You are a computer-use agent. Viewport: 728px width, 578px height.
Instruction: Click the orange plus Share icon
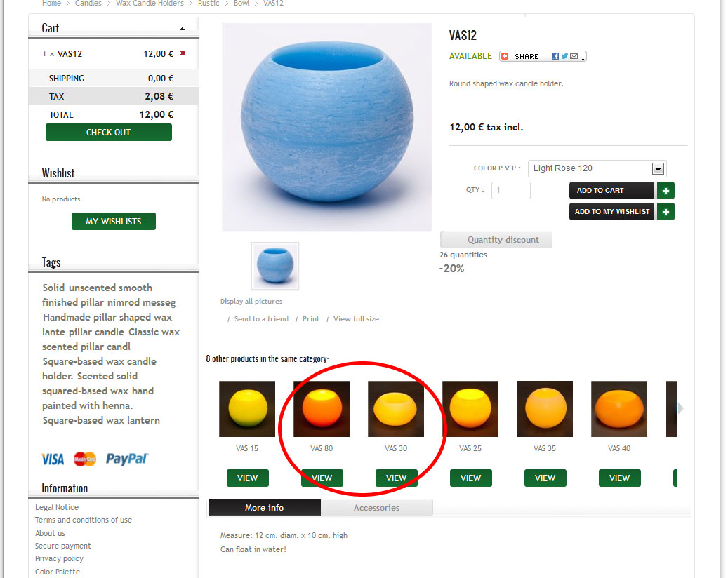(505, 56)
